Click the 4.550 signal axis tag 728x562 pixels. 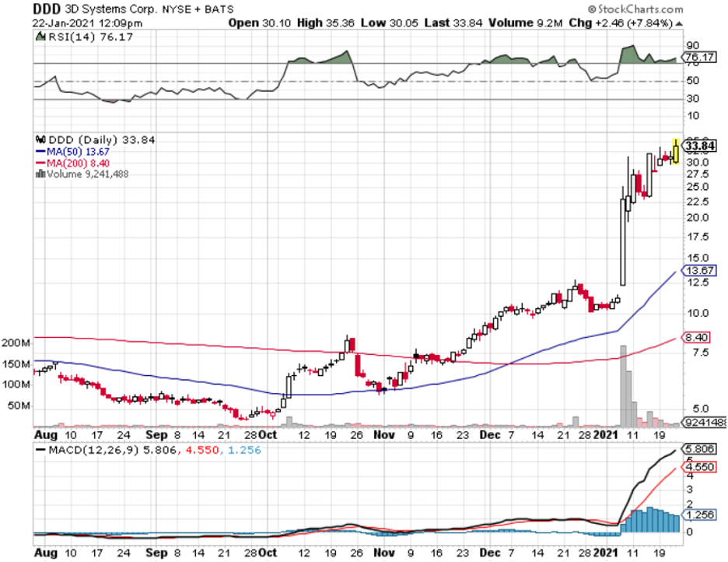tap(699, 467)
